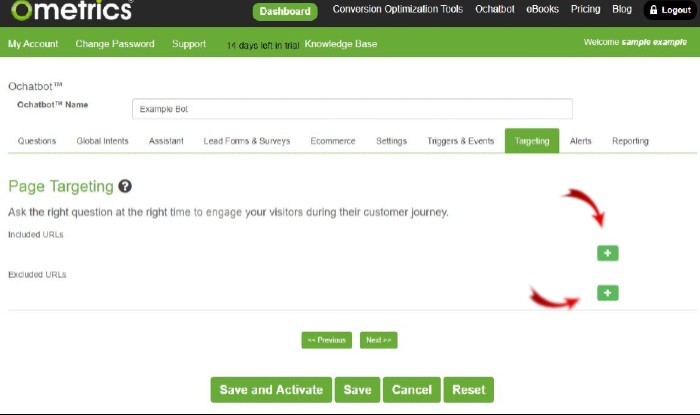Click the 'Welcome sample example' text

coord(635,42)
